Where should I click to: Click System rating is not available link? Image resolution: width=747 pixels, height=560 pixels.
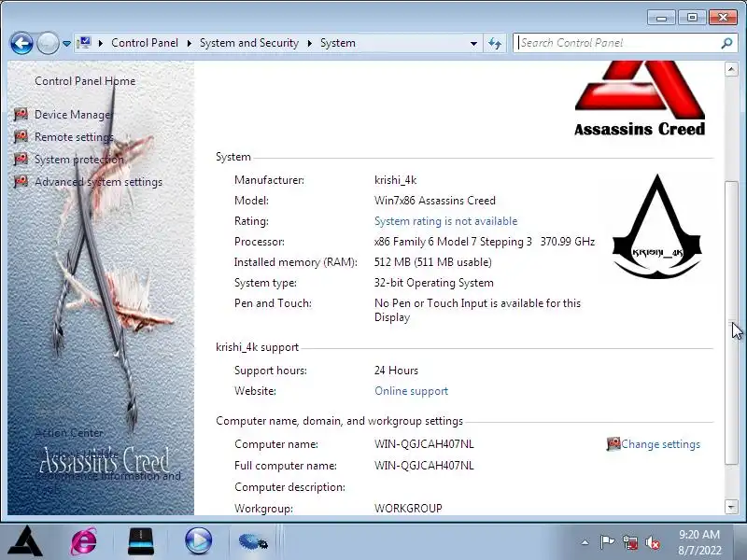click(446, 221)
